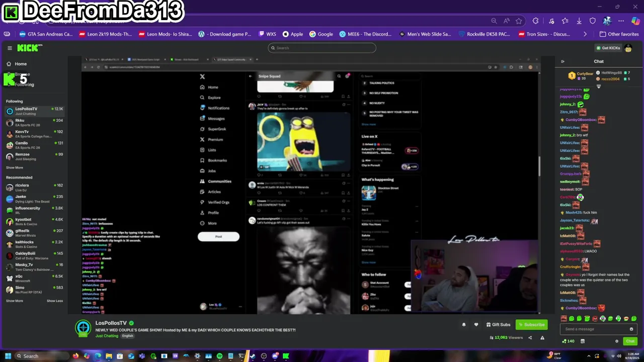Click the Get KICKs button

pyautogui.click(x=608, y=48)
